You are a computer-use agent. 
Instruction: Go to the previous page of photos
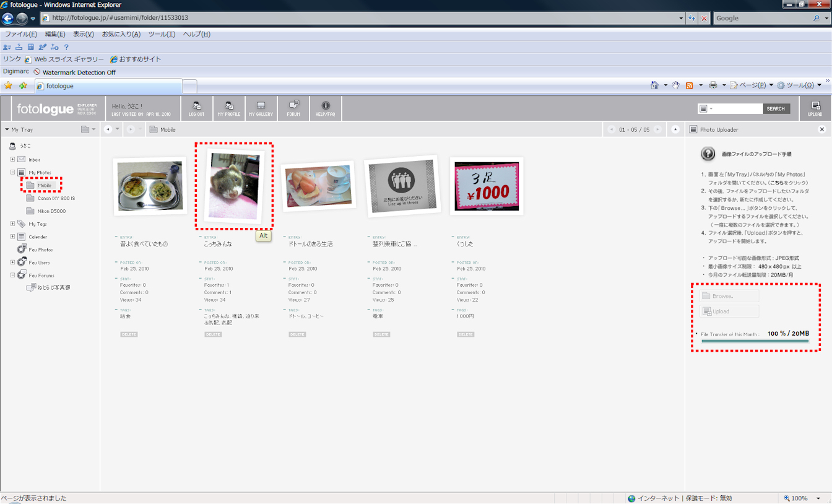coord(612,129)
